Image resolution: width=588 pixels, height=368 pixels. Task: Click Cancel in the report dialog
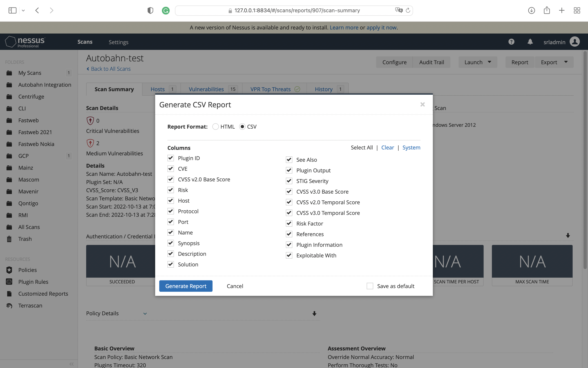point(235,286)
